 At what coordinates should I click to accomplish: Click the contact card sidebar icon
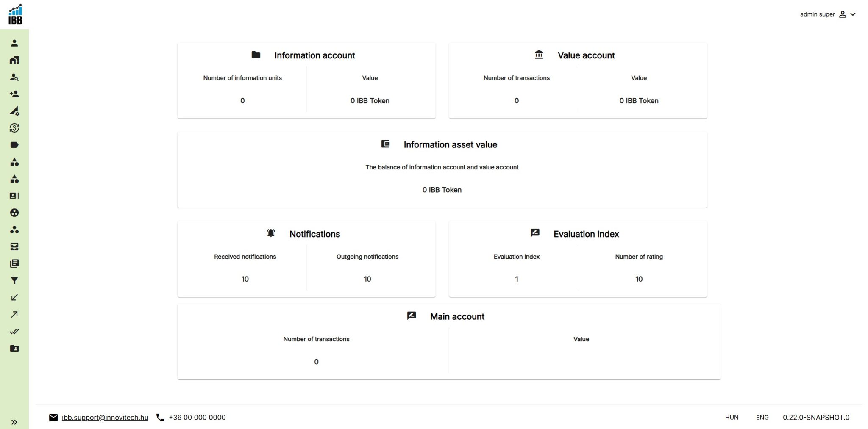point(14,196)
